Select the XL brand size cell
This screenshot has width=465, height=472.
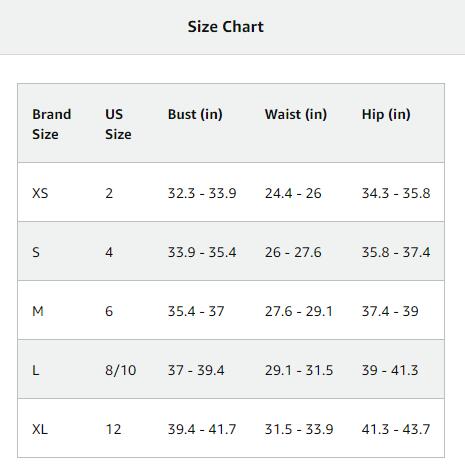click(x=40, y=429)
